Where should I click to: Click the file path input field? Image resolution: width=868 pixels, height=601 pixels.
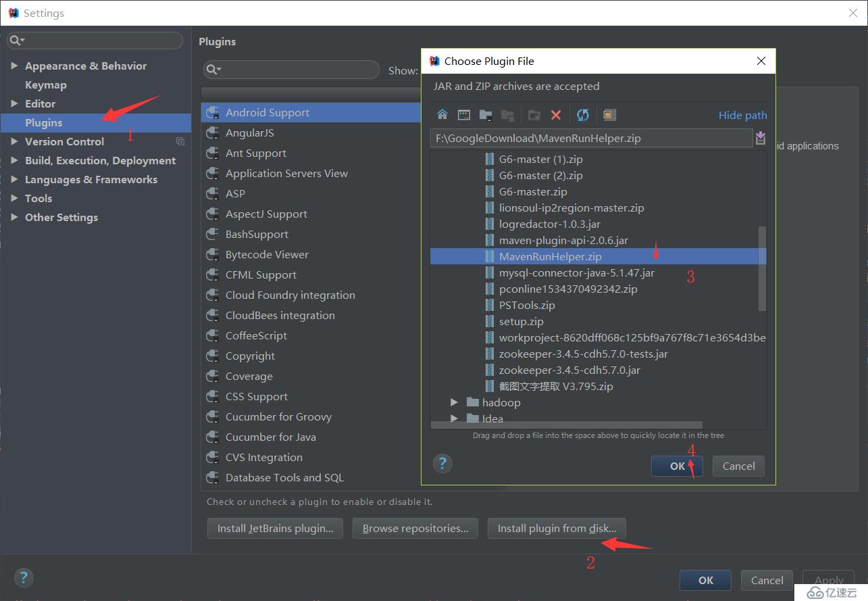[591, 138]
